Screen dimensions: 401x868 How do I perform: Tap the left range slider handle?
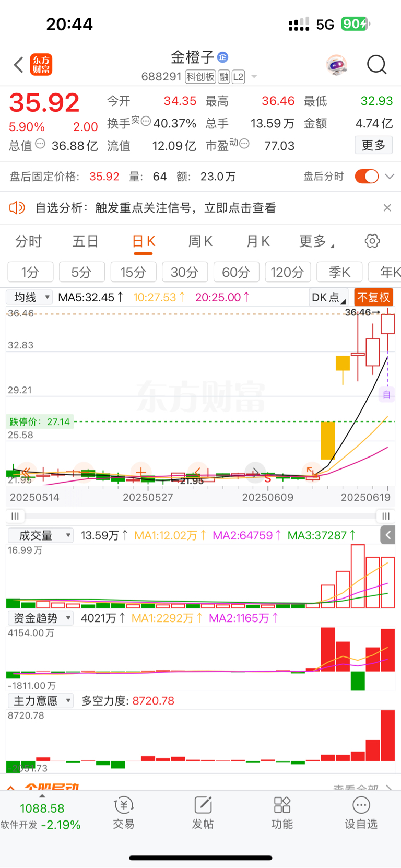[x=15, y=516]
